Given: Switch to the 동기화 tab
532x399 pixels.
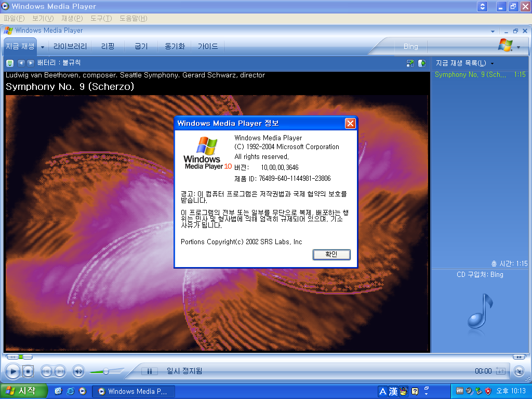Looking at the screenshot, I should 175,46.
